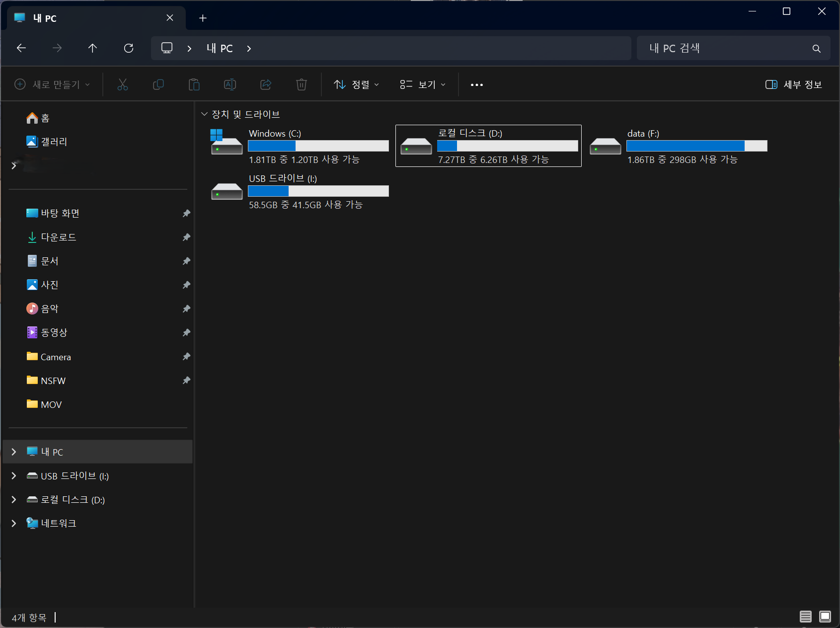Refresh the current folder view
The image size is (840, 628).
(x=129, y=48)
